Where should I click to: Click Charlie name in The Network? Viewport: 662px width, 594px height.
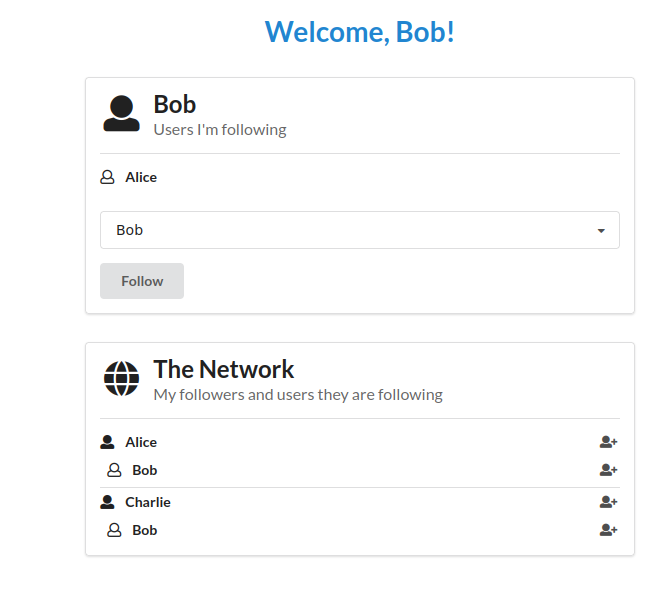click(x=148, y=502)
